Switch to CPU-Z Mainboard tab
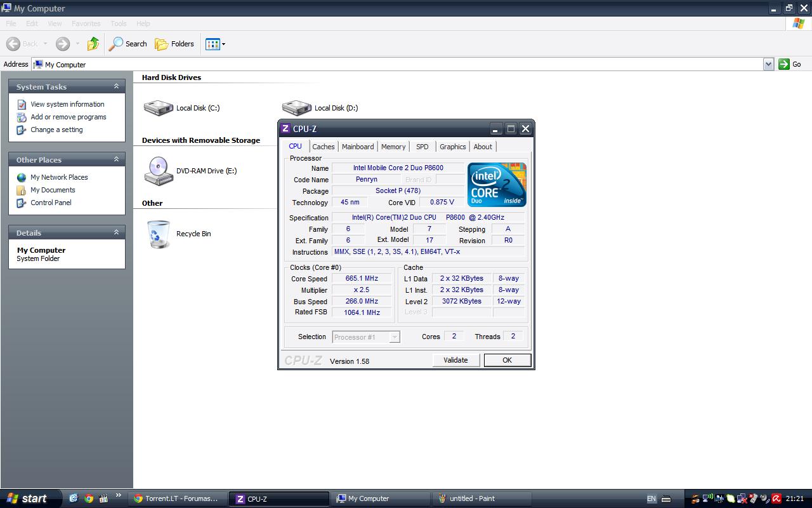This screenshot has height=508, width=812. [x=358, y=147]
